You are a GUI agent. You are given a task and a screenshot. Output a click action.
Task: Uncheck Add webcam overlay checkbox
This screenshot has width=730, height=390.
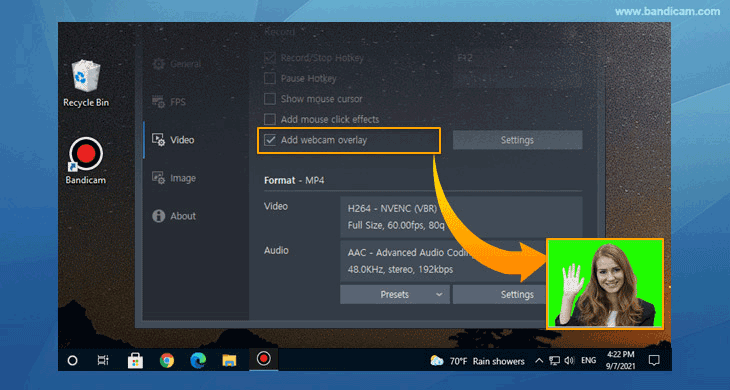[270, 140]
